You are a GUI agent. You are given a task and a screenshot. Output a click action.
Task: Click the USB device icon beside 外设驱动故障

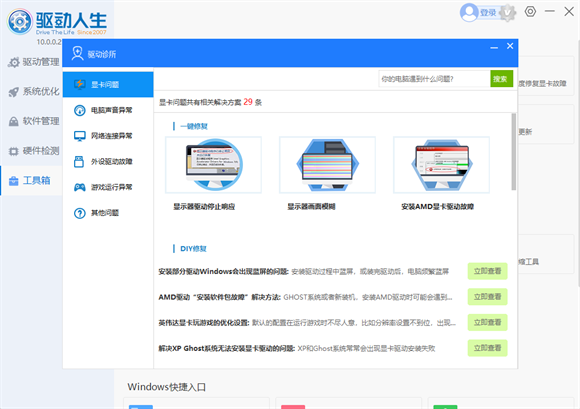79,162
